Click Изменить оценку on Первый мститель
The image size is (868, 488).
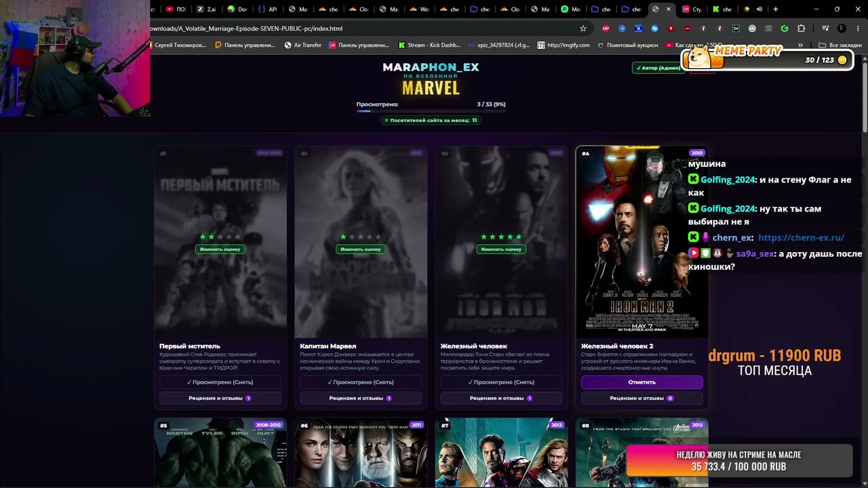220,249
